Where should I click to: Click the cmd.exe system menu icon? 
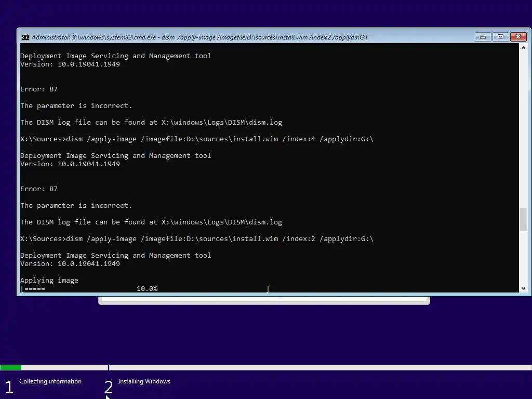click(x=25, y=37)
